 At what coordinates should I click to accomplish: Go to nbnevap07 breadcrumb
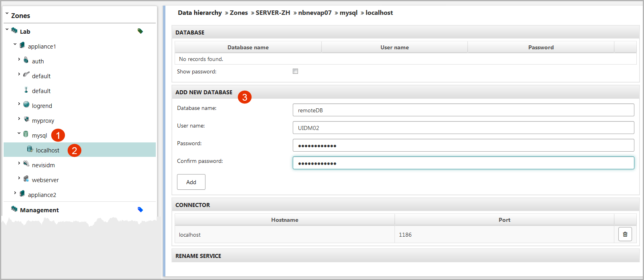point(315,13)
